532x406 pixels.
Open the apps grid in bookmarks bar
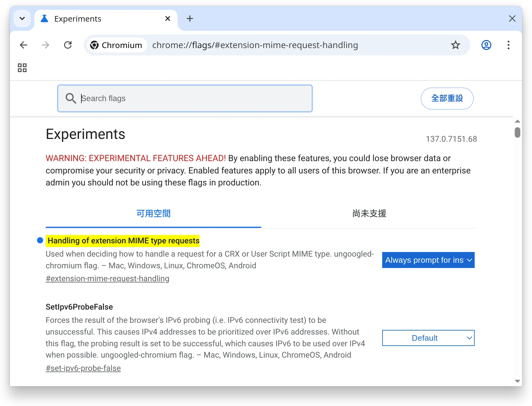click(22, 68)
